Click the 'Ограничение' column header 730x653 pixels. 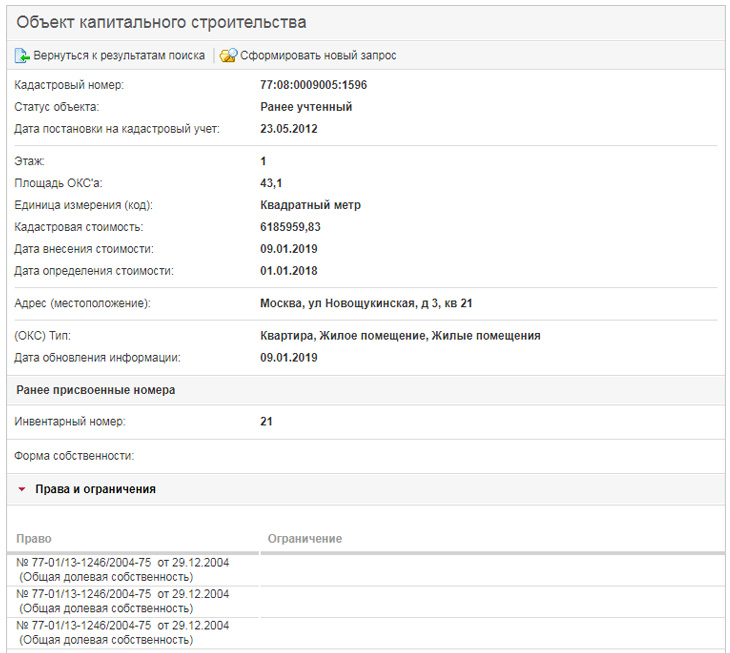(x=305, y=539)
